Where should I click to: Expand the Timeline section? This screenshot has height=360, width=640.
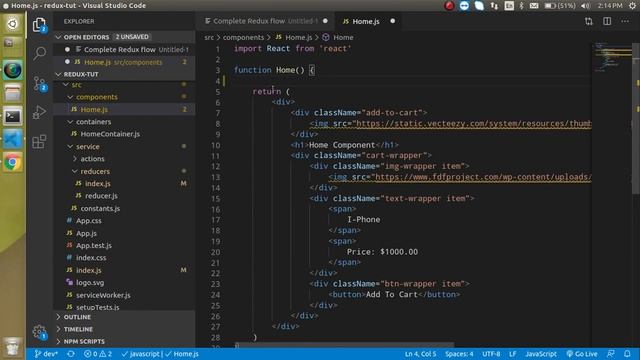(x=124, y=329)
